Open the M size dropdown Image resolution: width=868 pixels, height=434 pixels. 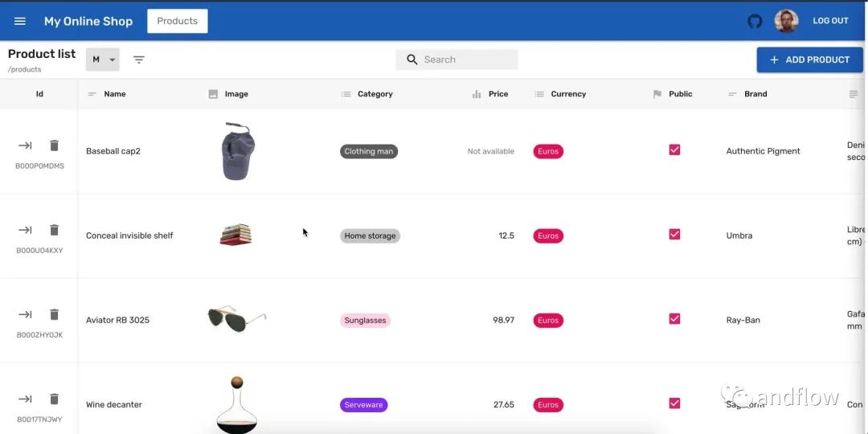click(102, 59)
